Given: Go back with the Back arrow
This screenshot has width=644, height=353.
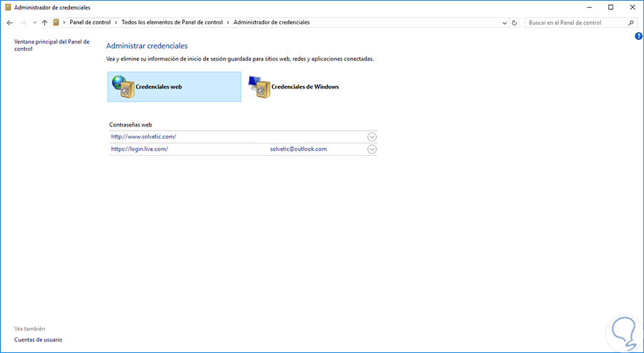Looking at the screenshot, I should pyautogui.click(x=10, y=23).
